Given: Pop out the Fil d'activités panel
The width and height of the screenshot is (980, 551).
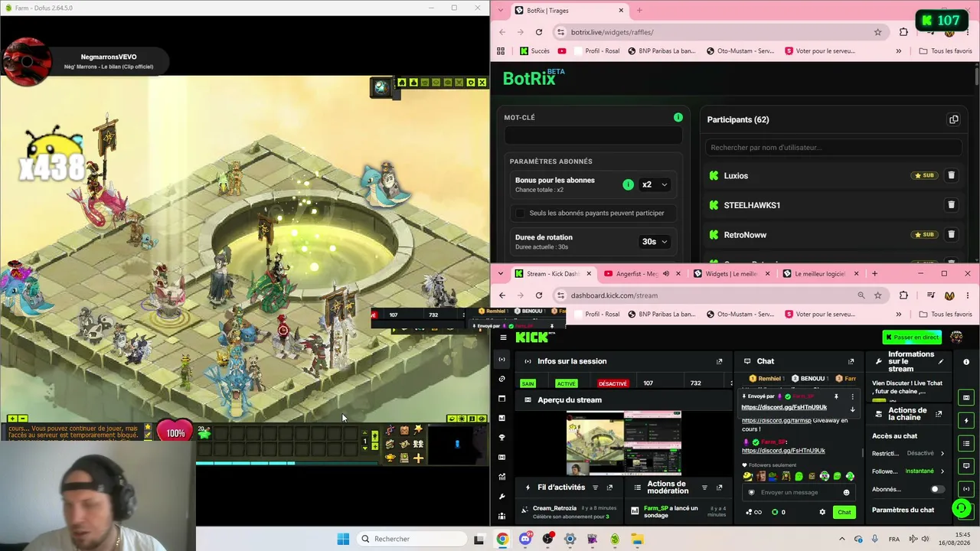Looking at the screenshot, I should click(x=609, y=487).
